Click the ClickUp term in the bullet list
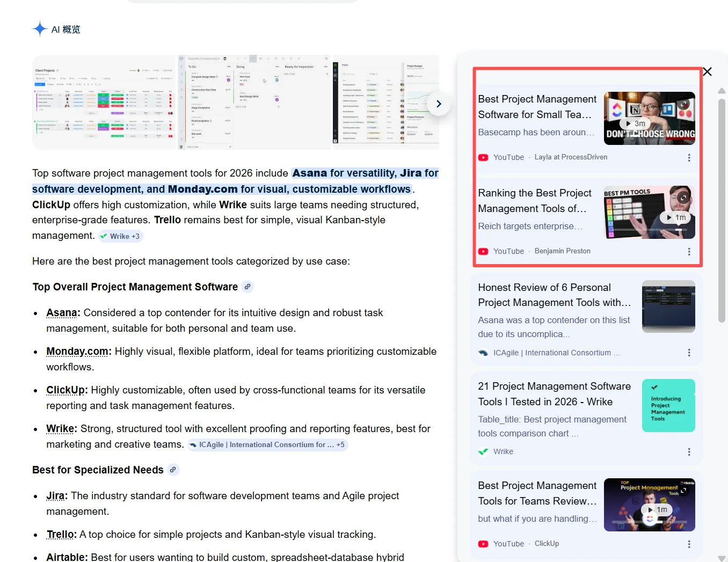 (65, 390)
